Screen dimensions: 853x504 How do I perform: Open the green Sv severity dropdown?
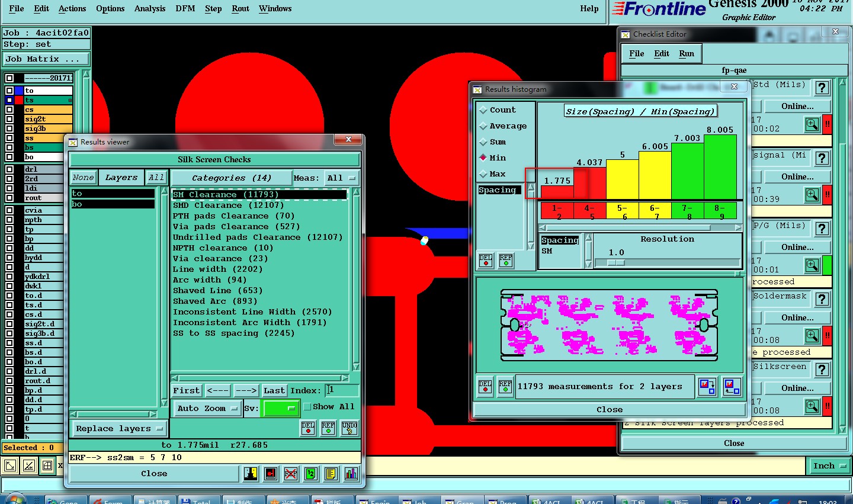(x=280, y=409)
